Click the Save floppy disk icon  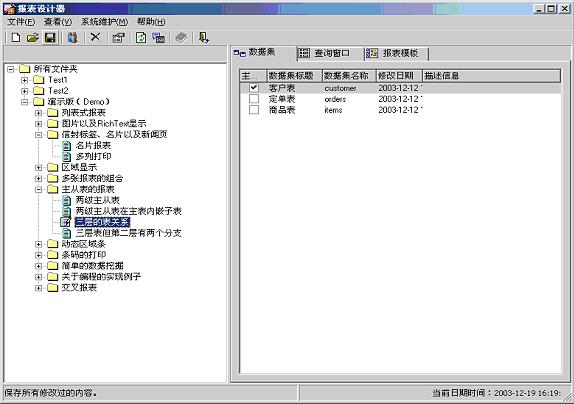50,37
